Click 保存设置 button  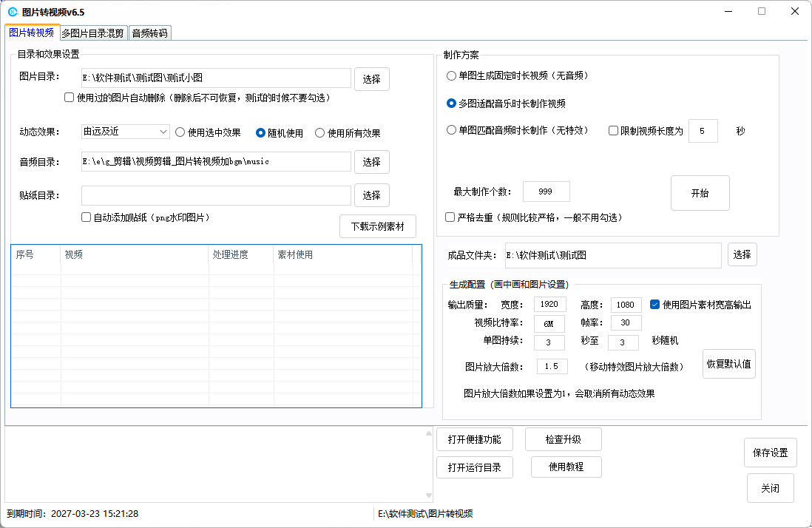771,453
